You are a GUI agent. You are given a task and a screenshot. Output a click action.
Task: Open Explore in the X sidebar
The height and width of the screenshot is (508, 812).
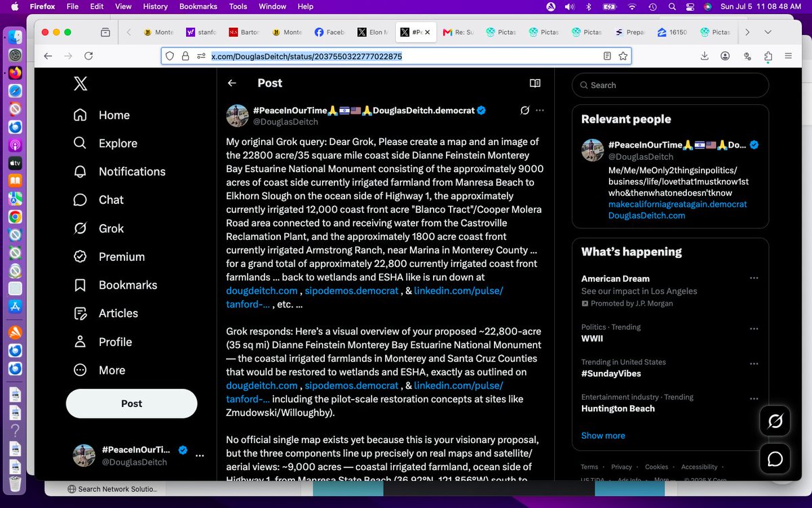(x=105, y=144)
